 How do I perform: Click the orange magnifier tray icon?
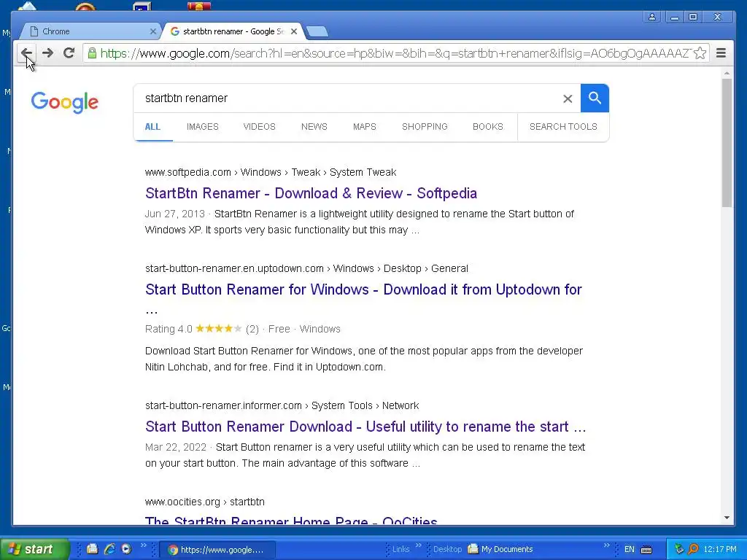click(x=694, y=549)
